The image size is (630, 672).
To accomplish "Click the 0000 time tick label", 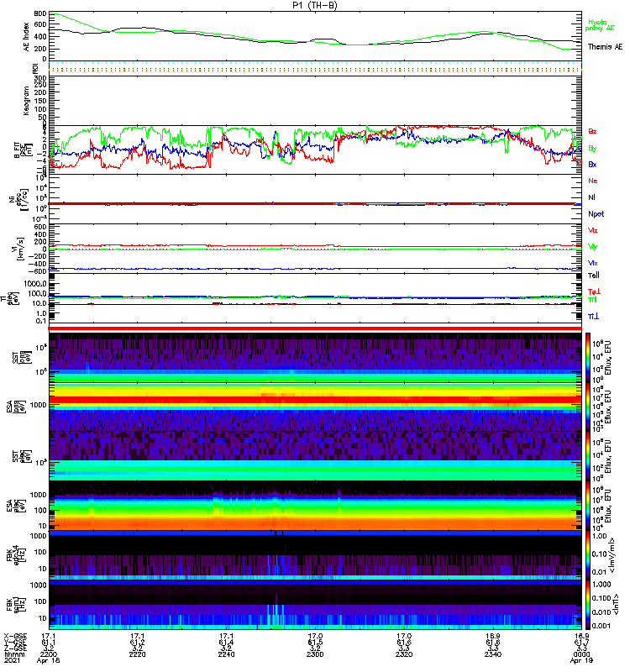I will coord(581,654).
